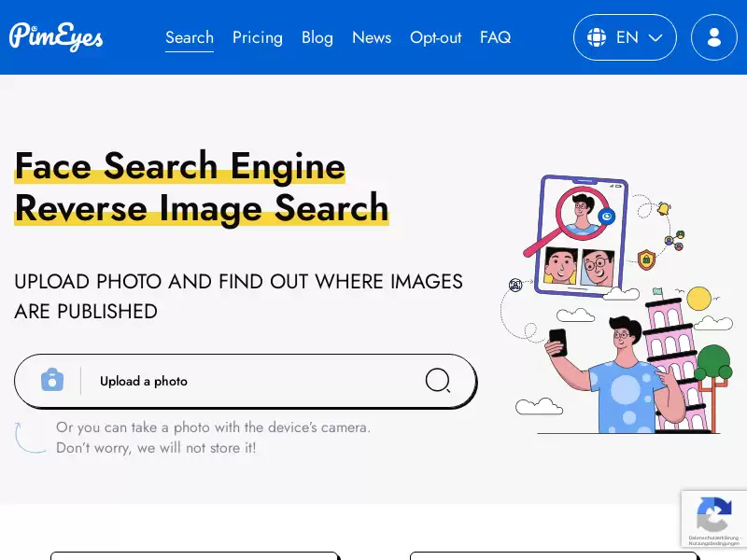Image resolution: width=747 pixels, height=560 pixels.
Task: Open the user account profile icon
Action: [x=713, y=37]
